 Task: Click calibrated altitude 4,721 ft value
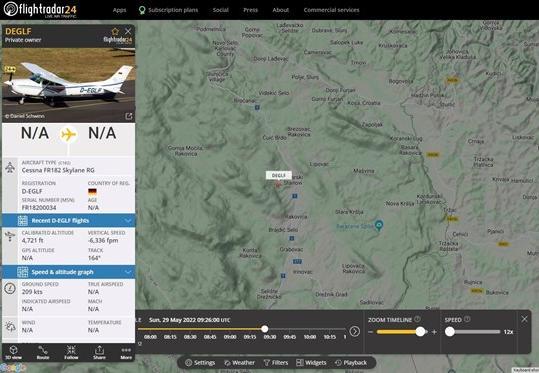(x=33, y=240)
